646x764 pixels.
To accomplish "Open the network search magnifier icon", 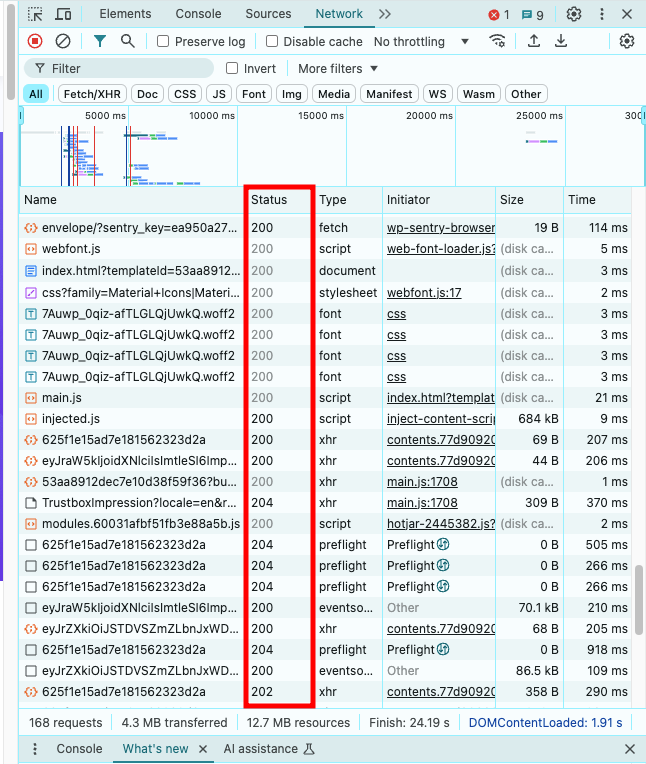I will click(128, 41).
